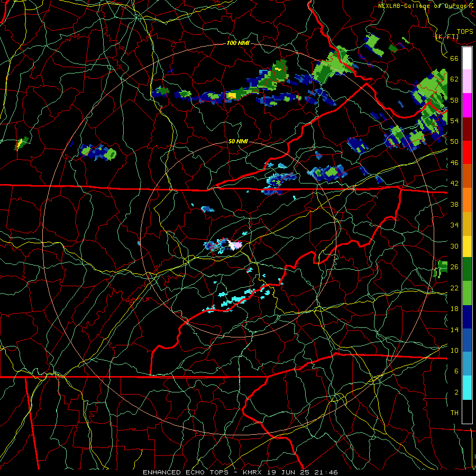Viewport: 476px width, 476px height.
Task: Click the legend value '10'
Action: pos(454,350)
